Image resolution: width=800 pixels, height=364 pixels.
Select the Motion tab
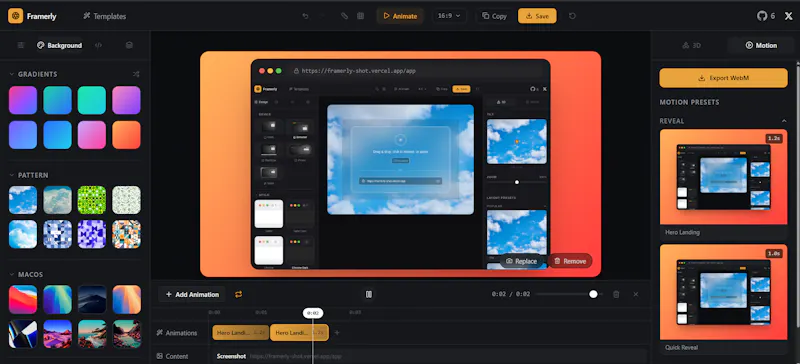point(761,45)
